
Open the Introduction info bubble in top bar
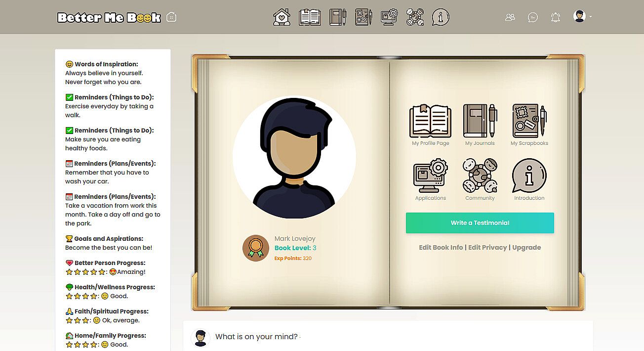[x=441, y=17]
